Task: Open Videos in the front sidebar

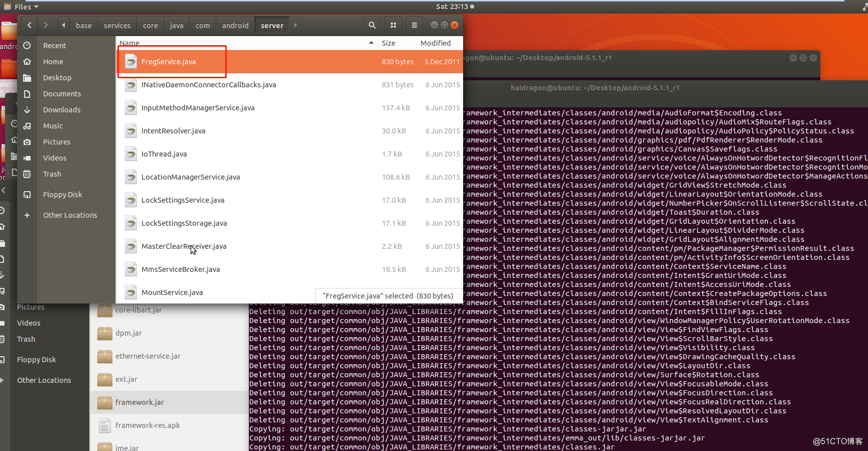Action: point(55,158)
